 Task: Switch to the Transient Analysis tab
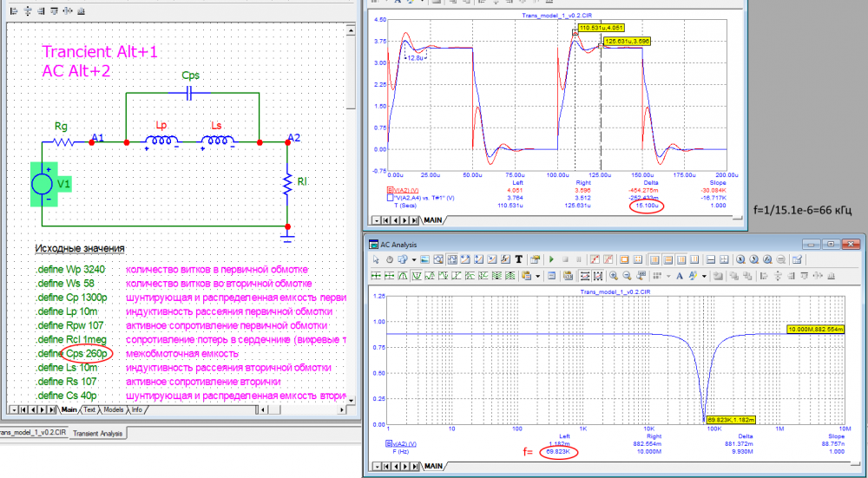(96, 433)
